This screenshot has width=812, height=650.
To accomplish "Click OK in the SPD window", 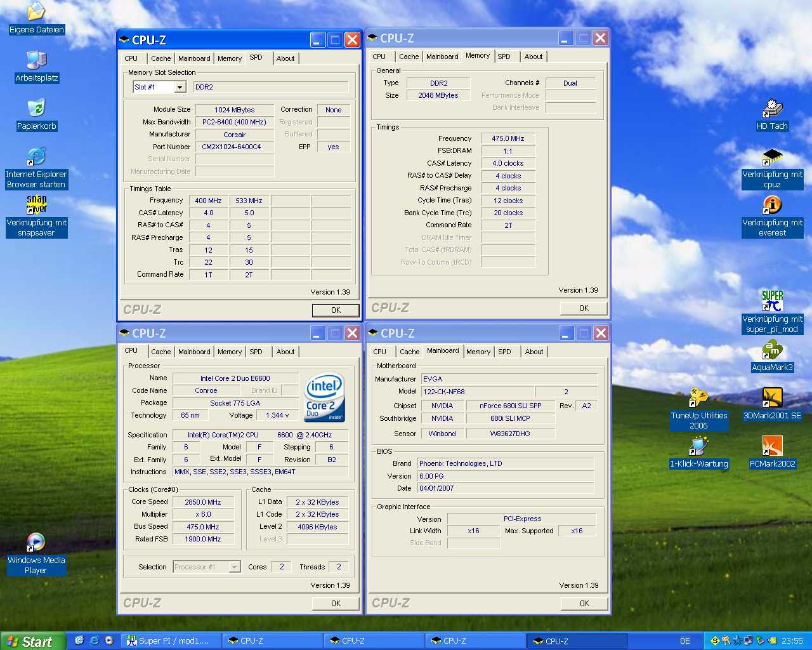I will coord(336,310).
